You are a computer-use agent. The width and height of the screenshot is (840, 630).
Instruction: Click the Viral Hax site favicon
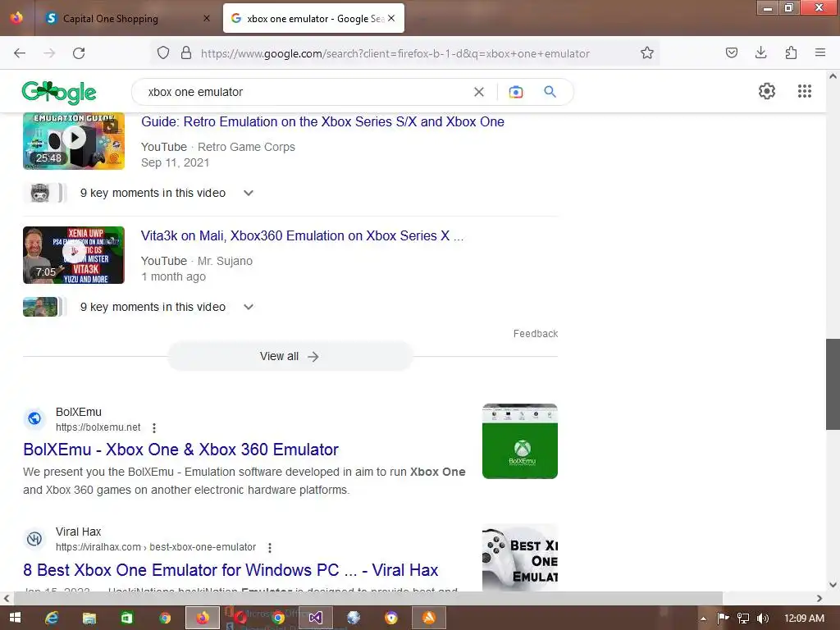(x=34, y=538)
